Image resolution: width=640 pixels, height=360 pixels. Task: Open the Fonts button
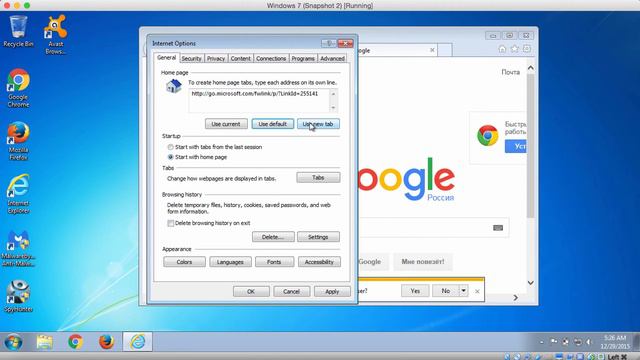(x=274, y=262)
